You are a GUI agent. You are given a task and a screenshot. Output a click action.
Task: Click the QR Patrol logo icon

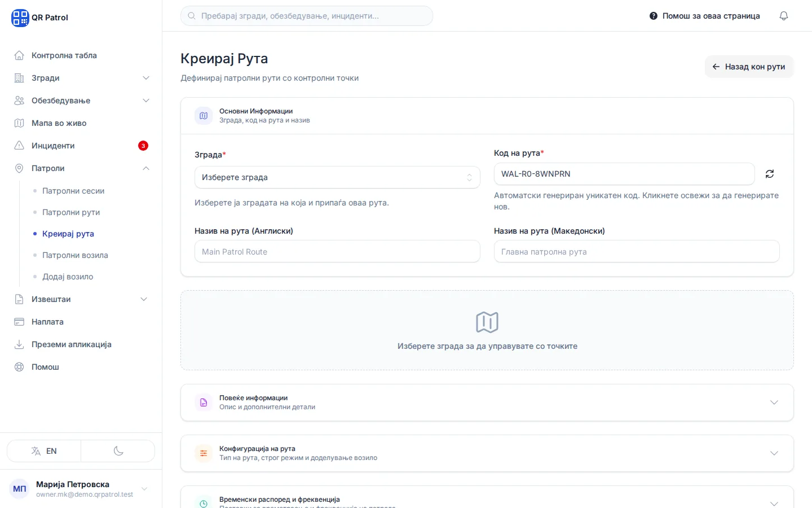[x=20, y=17]
